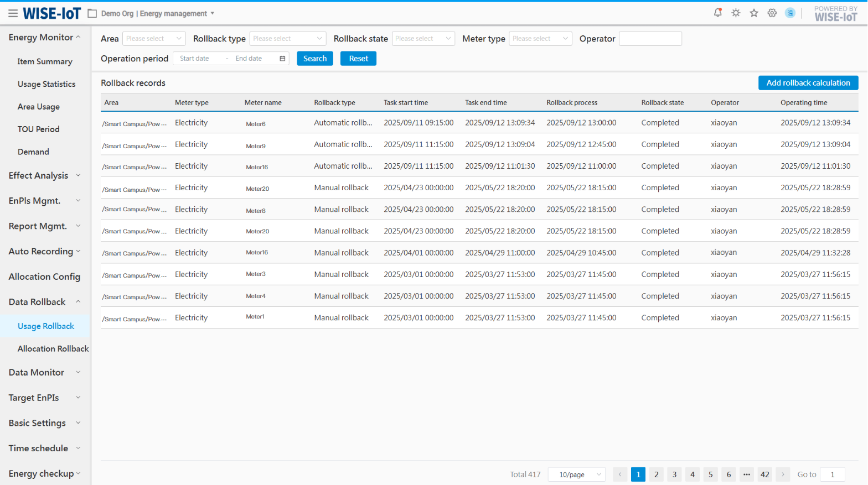Change the 10/page size selector
Image resolution: width=868 pixels, height=485 pixels.
[x=576, y=474]
